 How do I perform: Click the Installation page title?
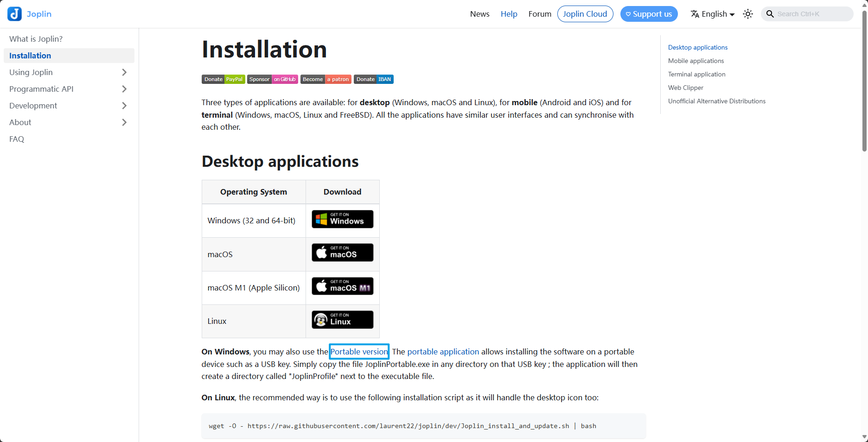point(264,49)
